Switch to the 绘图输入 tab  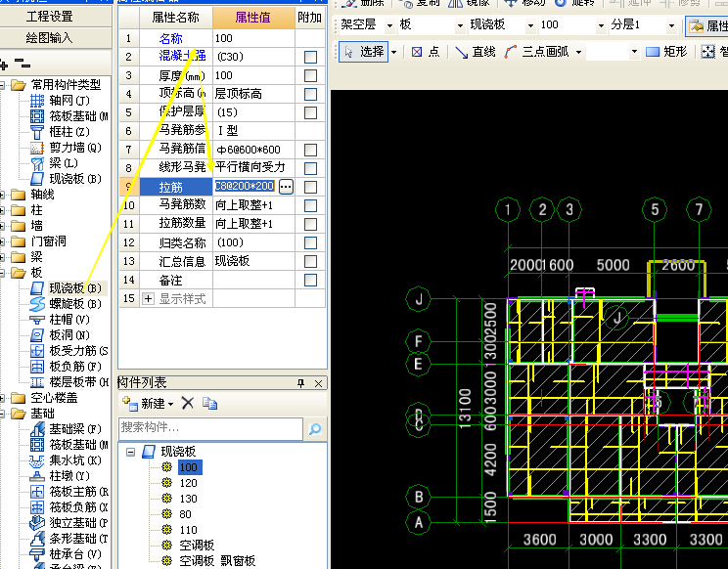point(50,37)
